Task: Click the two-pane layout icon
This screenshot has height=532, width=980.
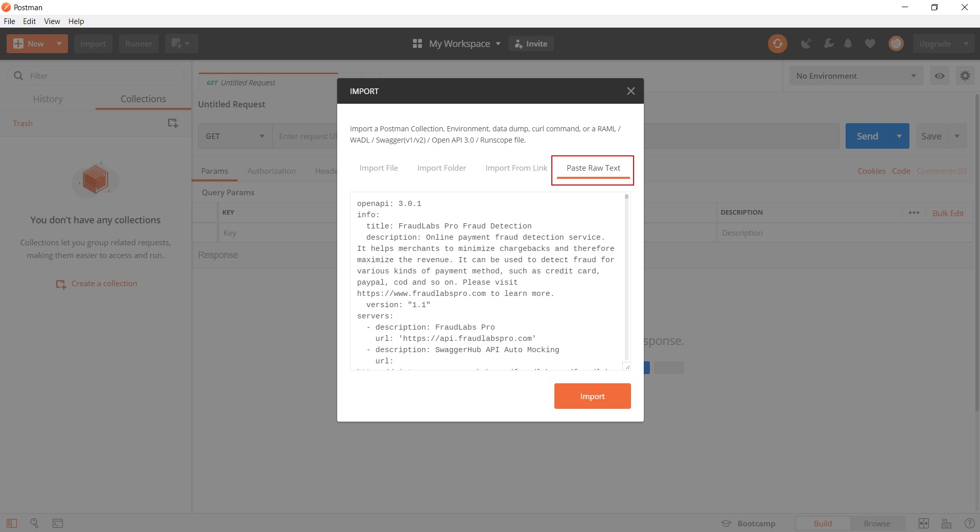Action: click(923, 523)
